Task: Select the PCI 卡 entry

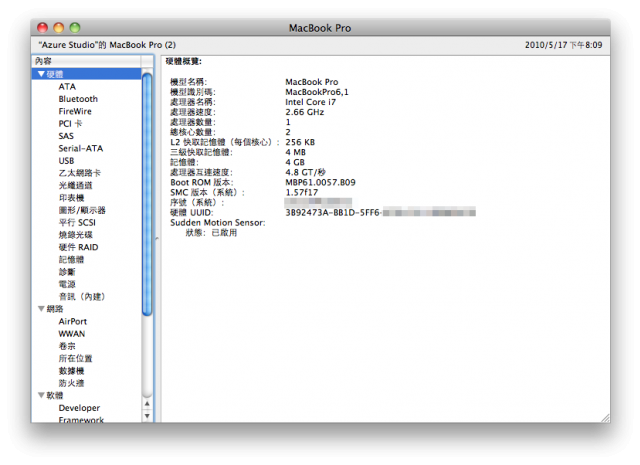Action: point(70,123)
